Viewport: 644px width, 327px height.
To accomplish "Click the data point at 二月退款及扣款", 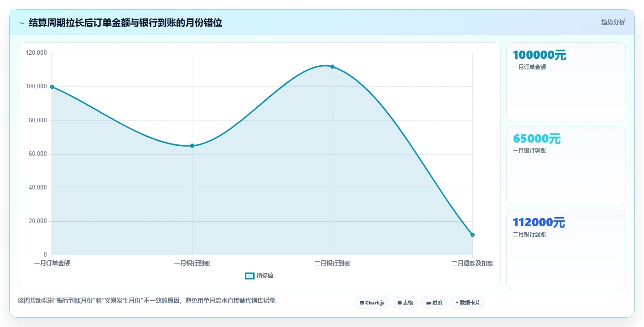I will click(472, 235).
